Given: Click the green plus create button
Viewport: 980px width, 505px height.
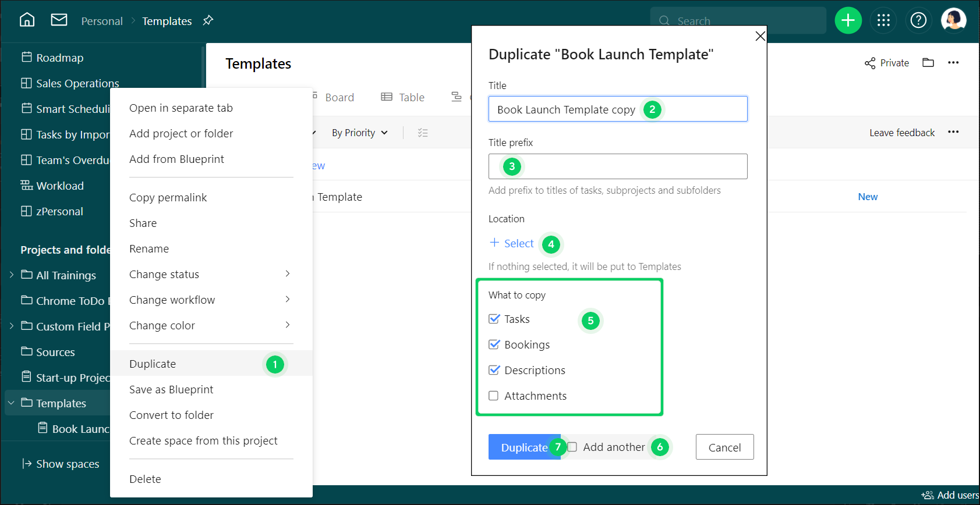Looking at the screenshot, I should pyautogui.click(x=848, y=21).
